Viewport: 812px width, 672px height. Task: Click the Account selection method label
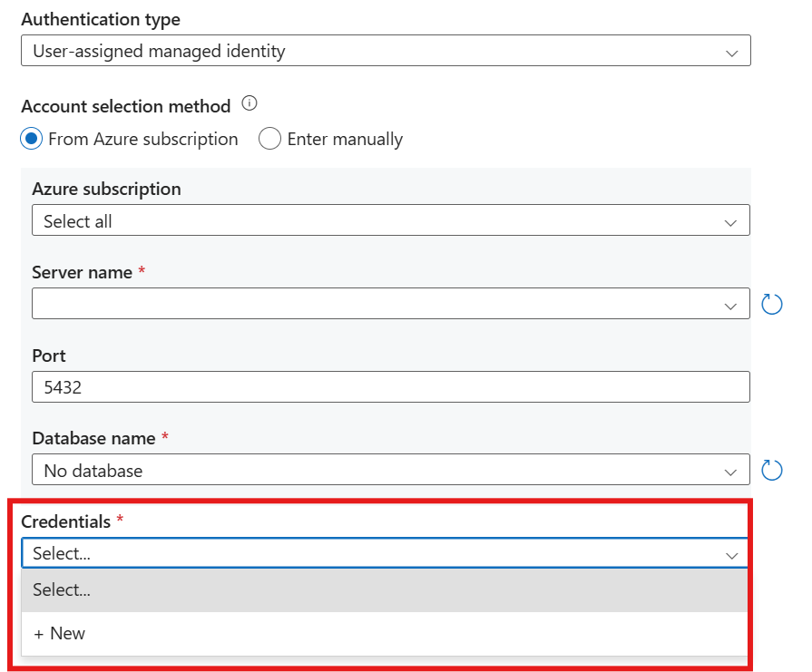point(126,106)
